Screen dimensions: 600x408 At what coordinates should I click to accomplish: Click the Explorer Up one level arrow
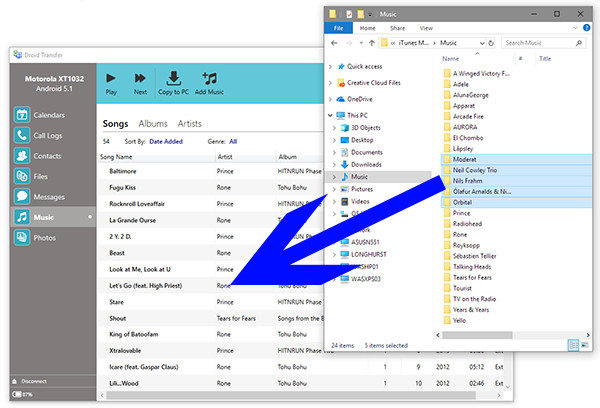pyautogui.click(x=372, y=43)
